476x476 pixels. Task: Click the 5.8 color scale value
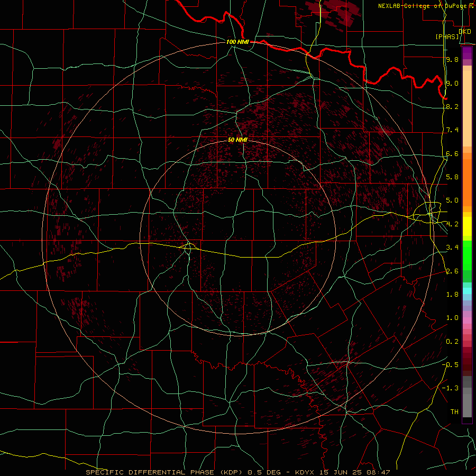(x=452, y=177)
